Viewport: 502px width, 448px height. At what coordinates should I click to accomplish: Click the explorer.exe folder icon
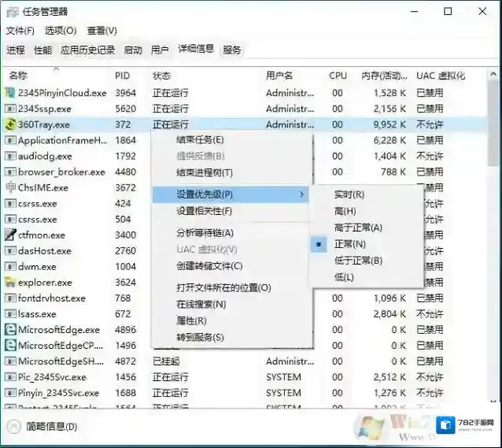(10, 283)
